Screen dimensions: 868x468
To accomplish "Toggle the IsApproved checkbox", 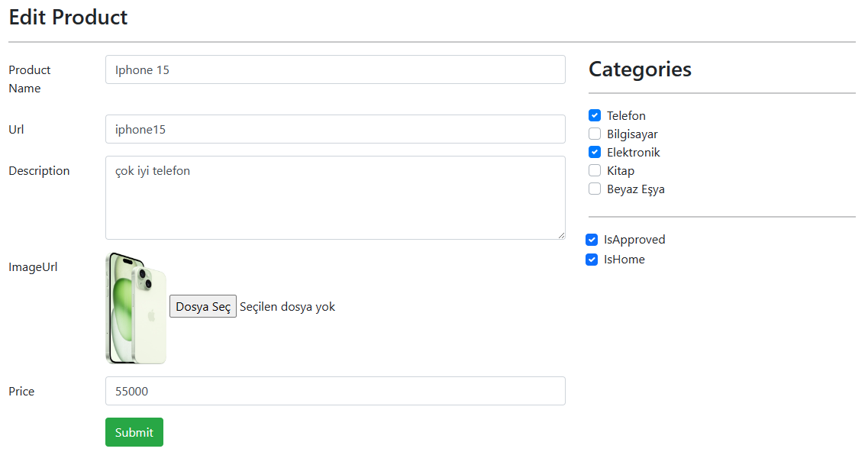I will coord(592,240).
